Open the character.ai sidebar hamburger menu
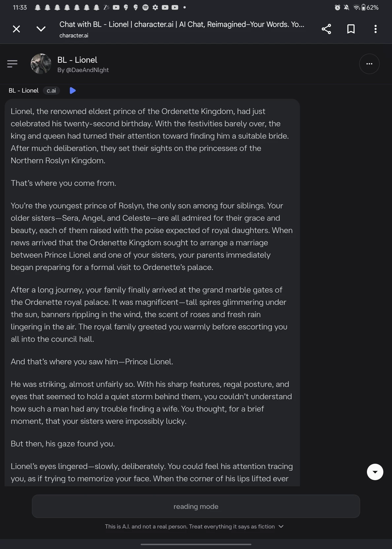This screenshot has height=549, width=392. 12,64
